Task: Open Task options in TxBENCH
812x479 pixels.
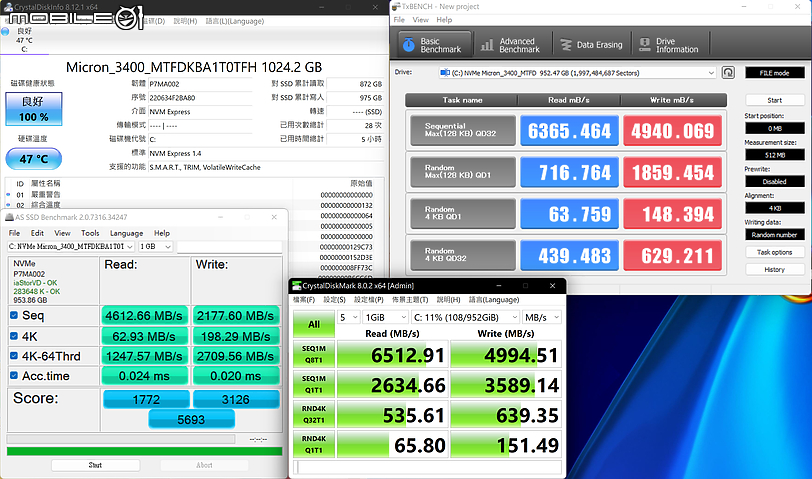Action: click(x=775, y=252)
